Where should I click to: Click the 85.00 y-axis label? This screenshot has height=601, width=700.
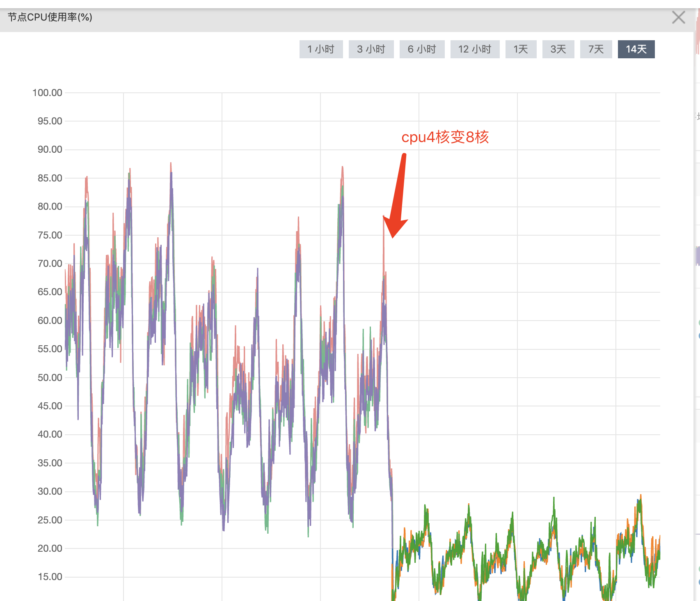50,178
